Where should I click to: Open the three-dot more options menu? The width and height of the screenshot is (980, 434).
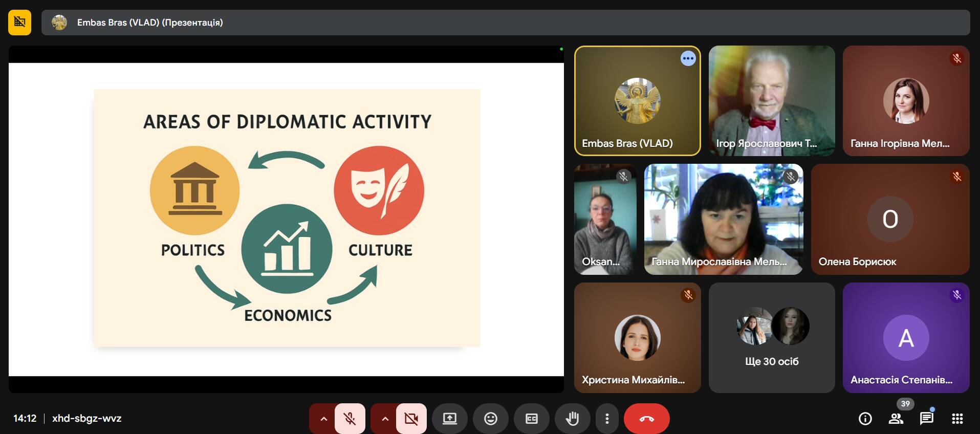(x=607, y=419)
